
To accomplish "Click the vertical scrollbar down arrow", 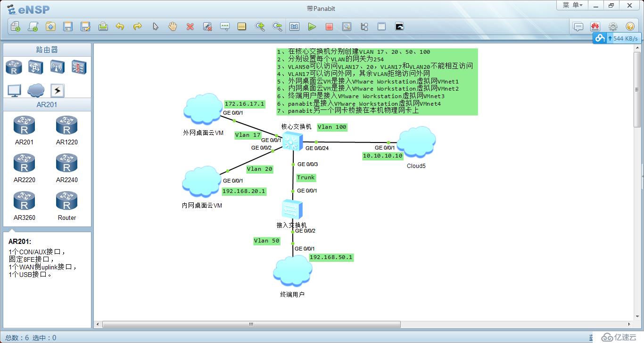I will pyautogui.click(x=636, y=316).
